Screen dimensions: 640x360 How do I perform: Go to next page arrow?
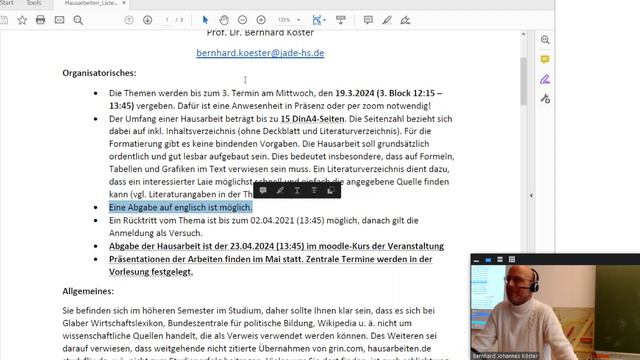[147, 20]
